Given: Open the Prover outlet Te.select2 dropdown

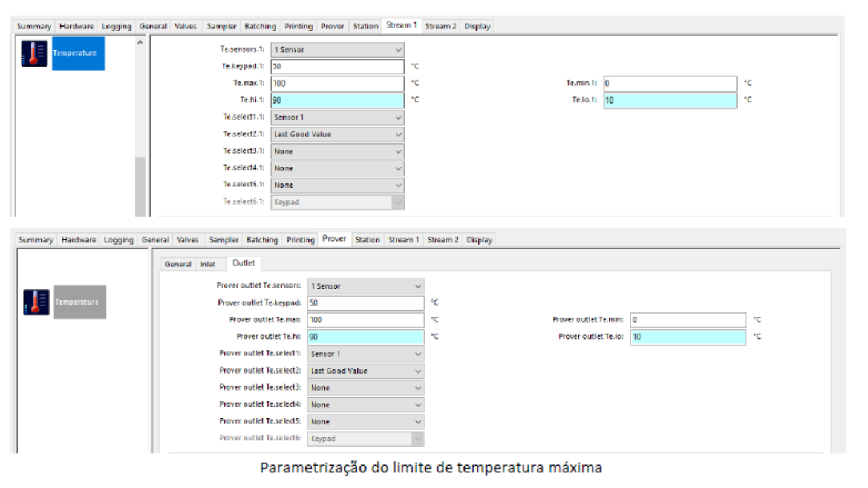Looking at the screenshot, I should (x=366, y=371).
